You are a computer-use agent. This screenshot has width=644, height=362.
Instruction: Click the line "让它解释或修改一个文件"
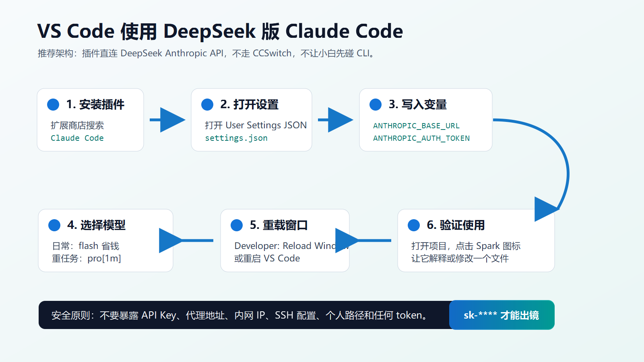click(x=460, y=258)
